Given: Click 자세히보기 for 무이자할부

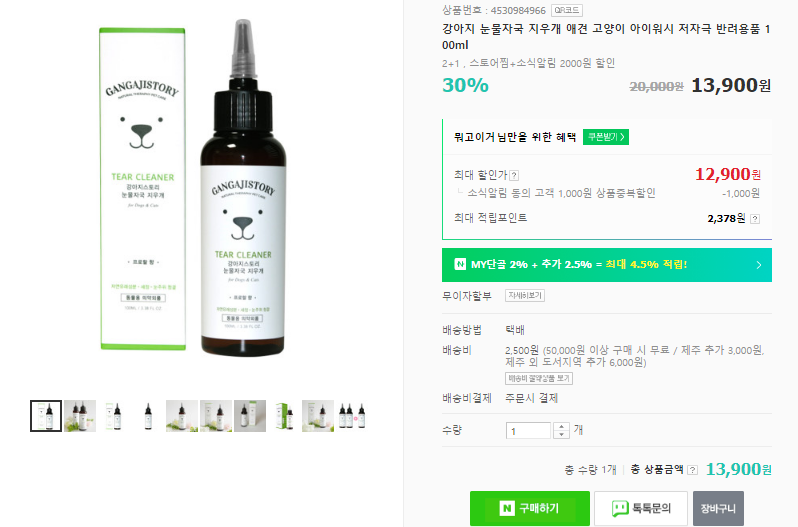Looking at the screenshot, I should point(525,296).
